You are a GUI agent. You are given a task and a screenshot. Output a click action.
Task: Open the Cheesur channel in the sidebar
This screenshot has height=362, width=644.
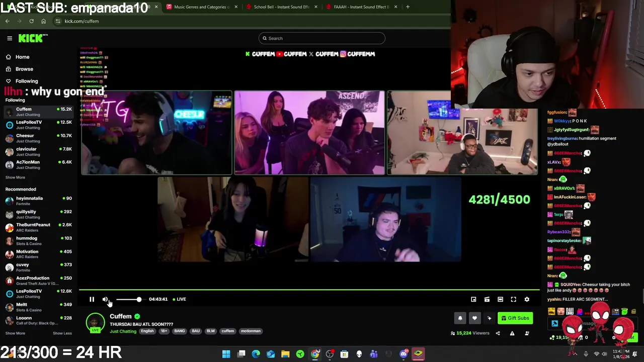coord(38,138)
